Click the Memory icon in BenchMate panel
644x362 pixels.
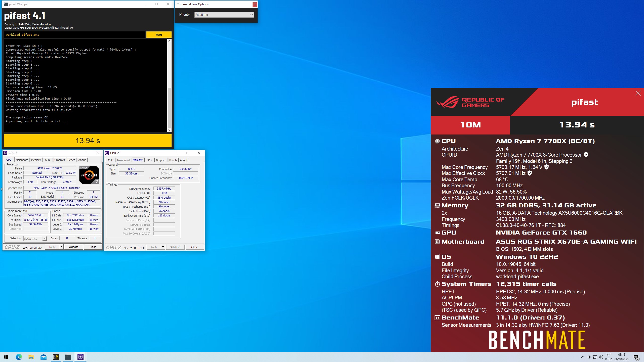437,206
